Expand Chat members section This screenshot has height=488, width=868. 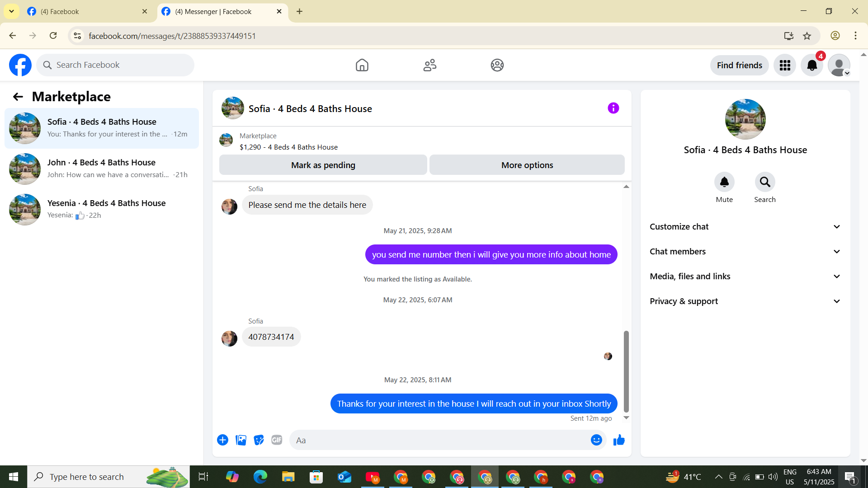click(745, 252)
